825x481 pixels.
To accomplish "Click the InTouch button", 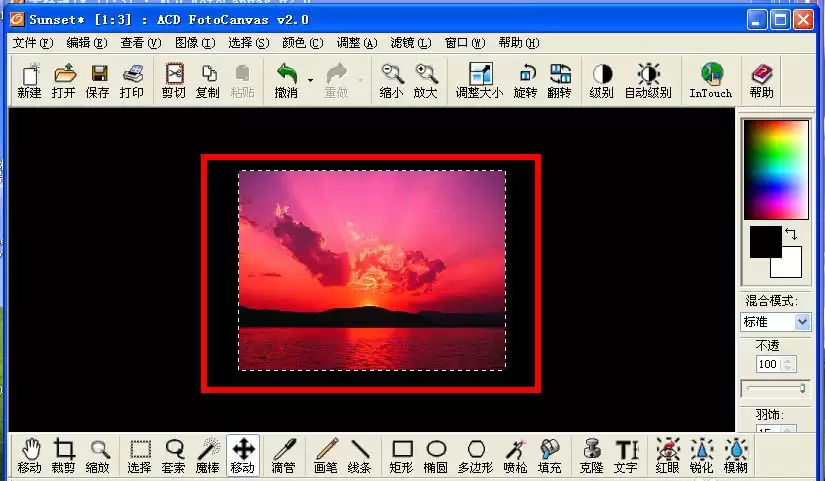I will (x=711, y=81).
